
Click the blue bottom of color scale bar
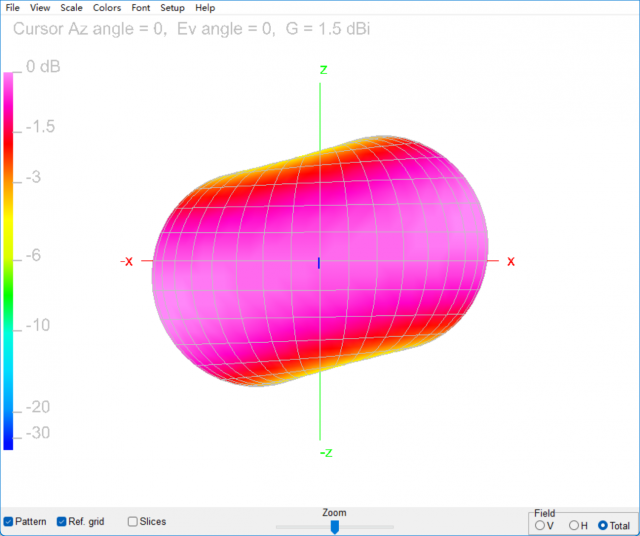coord(9,440)
